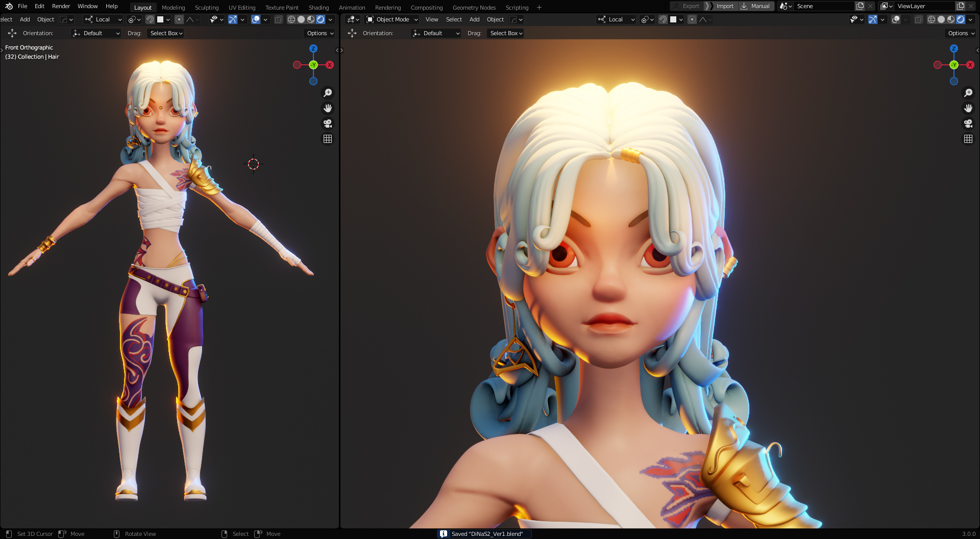Click the Z axis on the navigation gizmo
980x539 pixels.
point(313,47)
